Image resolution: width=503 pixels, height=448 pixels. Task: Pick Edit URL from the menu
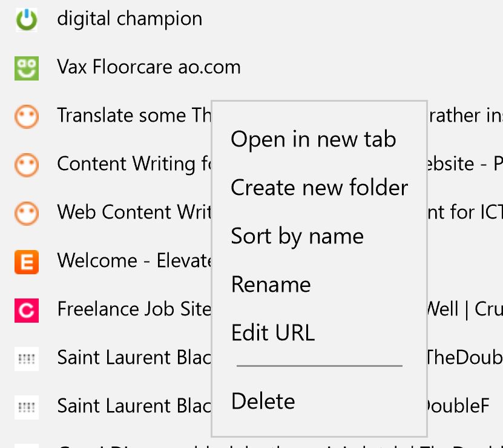pyautogui.click(x=273, y=333)
